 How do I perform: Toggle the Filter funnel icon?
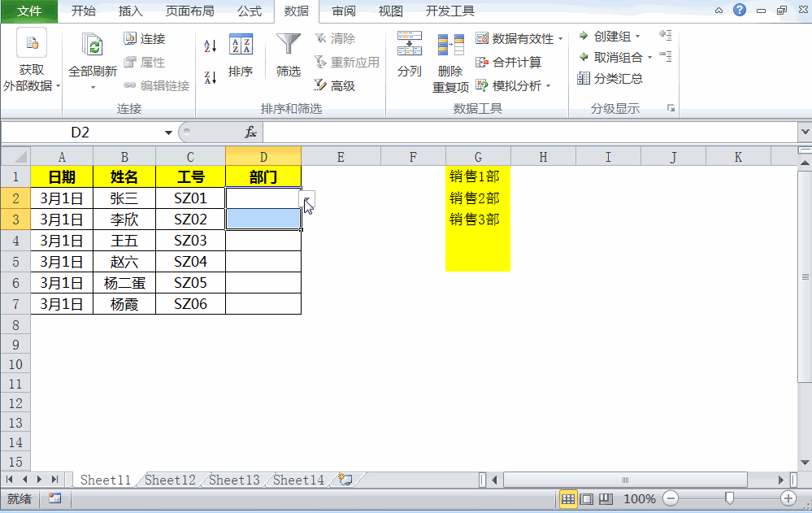(288, 45)
